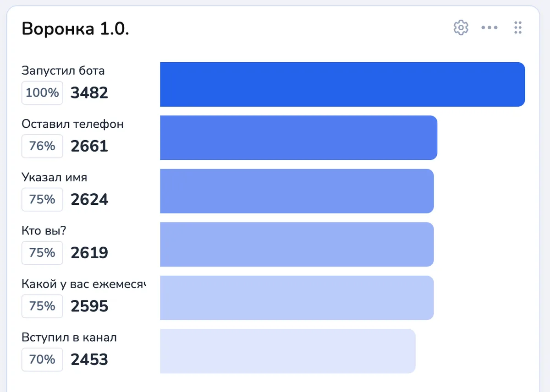Click the 75% badge beside 2624
Screen dimensions: 550x392
click(x=42, y=200)
